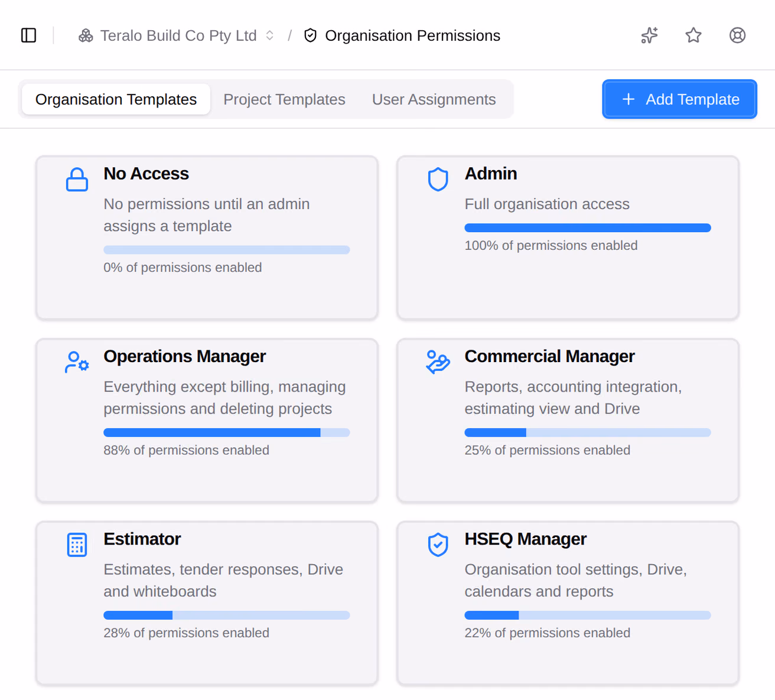
Task: Click the Teralo Build Co Pty Ltd breadcrumb
Action: pos(178,35)
